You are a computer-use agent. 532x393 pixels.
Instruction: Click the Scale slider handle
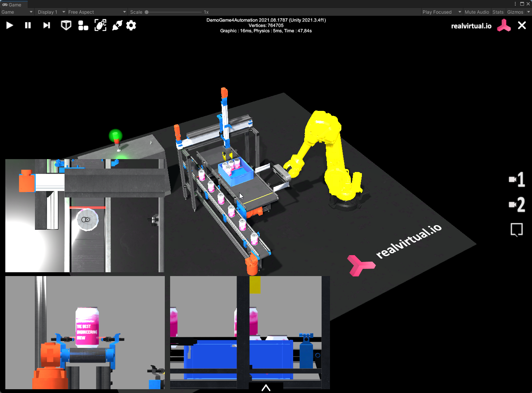[147, 12]
